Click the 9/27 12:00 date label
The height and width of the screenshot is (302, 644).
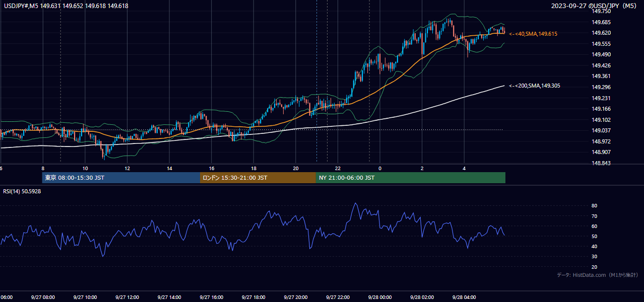(x=127, y=297)
